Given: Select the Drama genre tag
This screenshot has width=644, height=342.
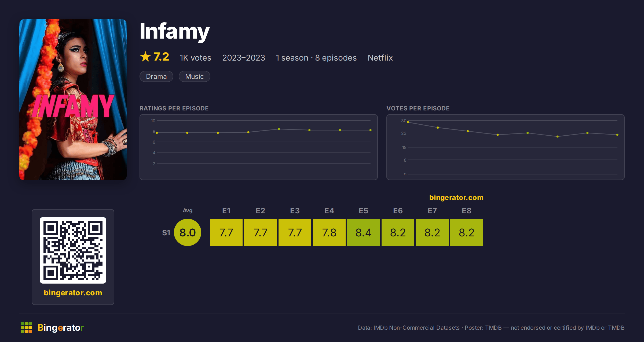Looking at the screenshot, I should (x=156, y=76).
